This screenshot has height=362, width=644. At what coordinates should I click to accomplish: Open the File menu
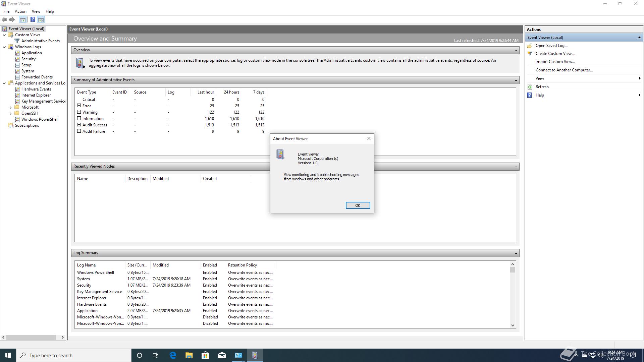[6, 11]
